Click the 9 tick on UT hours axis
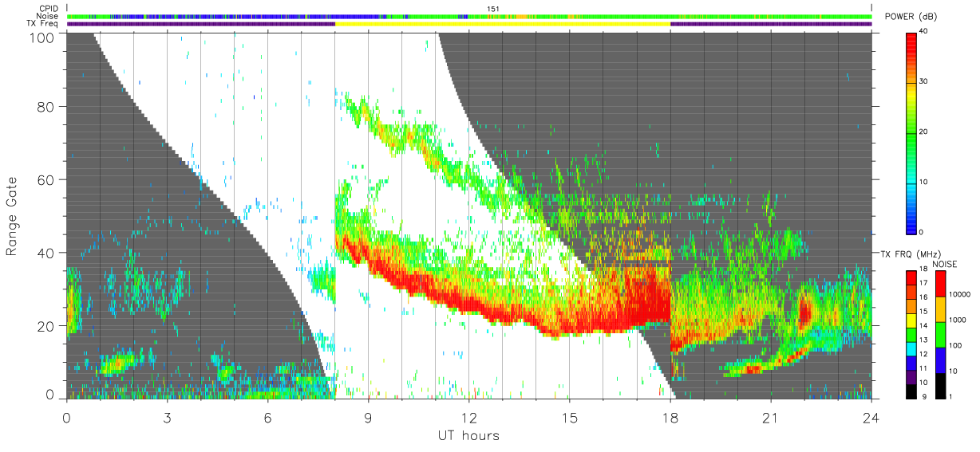Screen dimensions: 980x452 point(368,419)
